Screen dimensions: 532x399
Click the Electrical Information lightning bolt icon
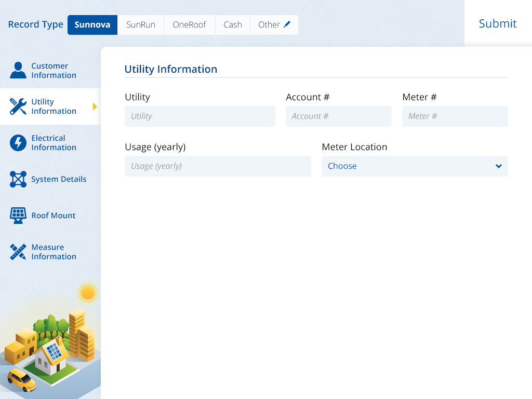pyautogui.click(x=18, y=142)
